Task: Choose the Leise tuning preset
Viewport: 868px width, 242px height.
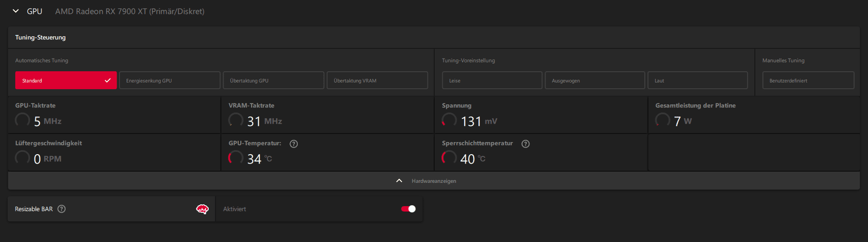Action: tap(492, 81)
